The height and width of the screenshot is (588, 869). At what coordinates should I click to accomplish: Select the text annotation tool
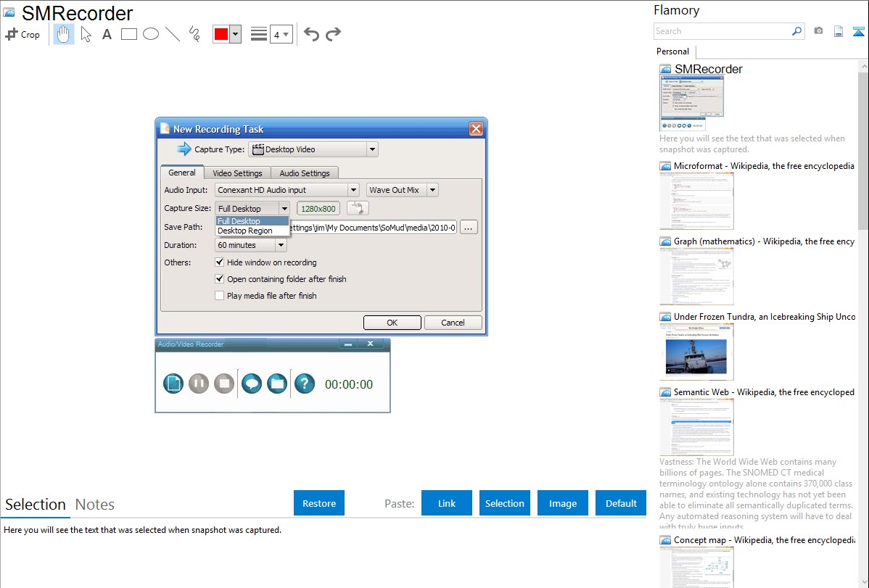click(x=107, y=34)
